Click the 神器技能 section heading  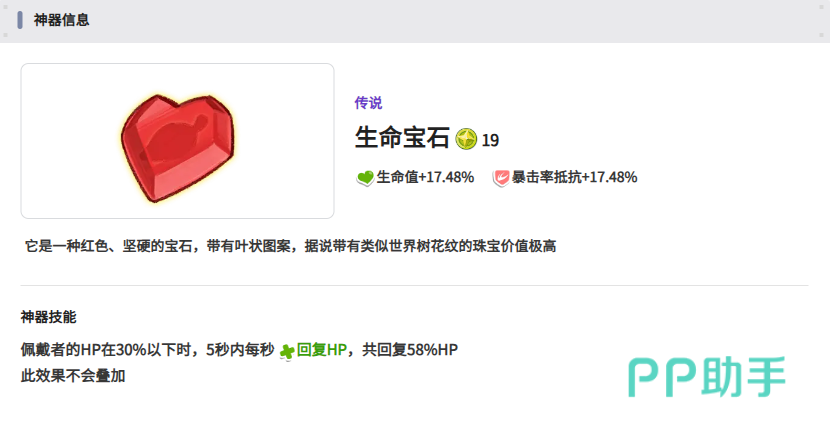tap(48, 317)
